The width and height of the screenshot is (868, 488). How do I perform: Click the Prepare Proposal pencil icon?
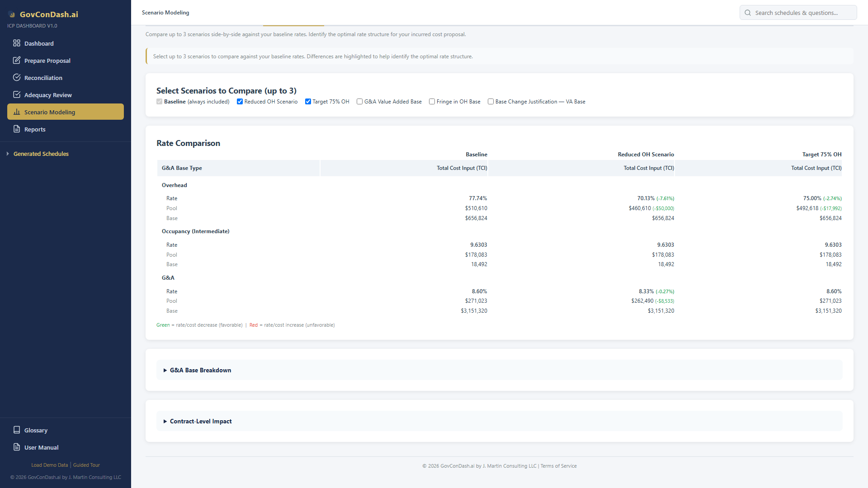coord(17,61)
